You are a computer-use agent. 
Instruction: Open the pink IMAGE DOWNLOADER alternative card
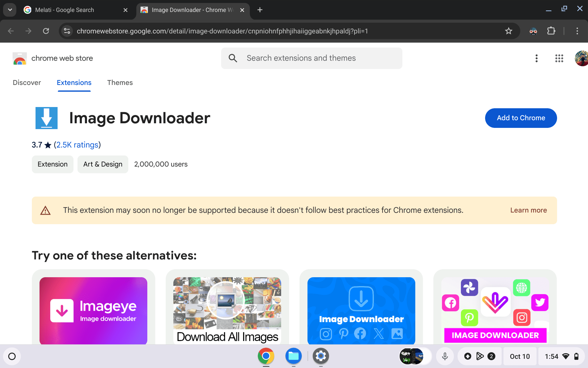[495, 307]
